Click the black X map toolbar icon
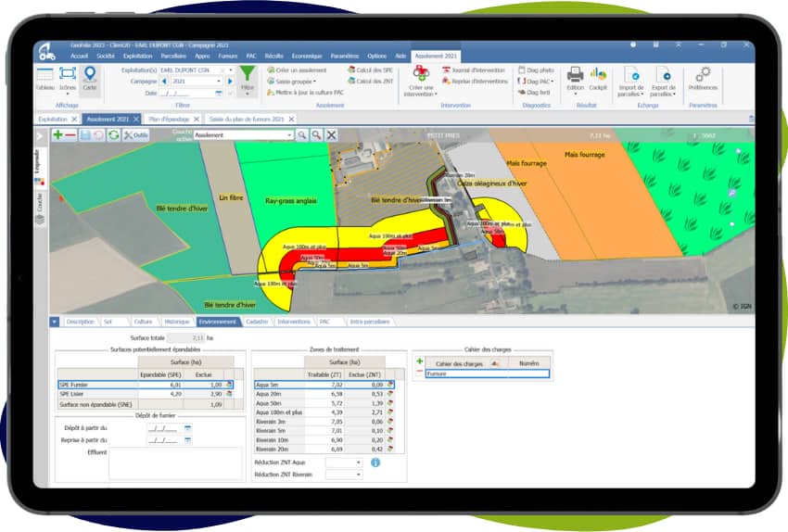Viewport: 788px width, 532px height. point(331,135)
